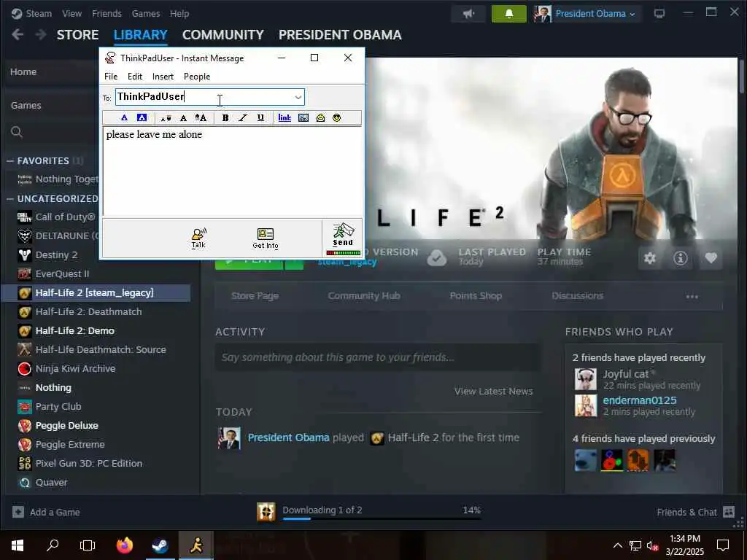747x560 pixels.
Task: Get Info on ThinkPadUser
Action: tap(266, 238)
